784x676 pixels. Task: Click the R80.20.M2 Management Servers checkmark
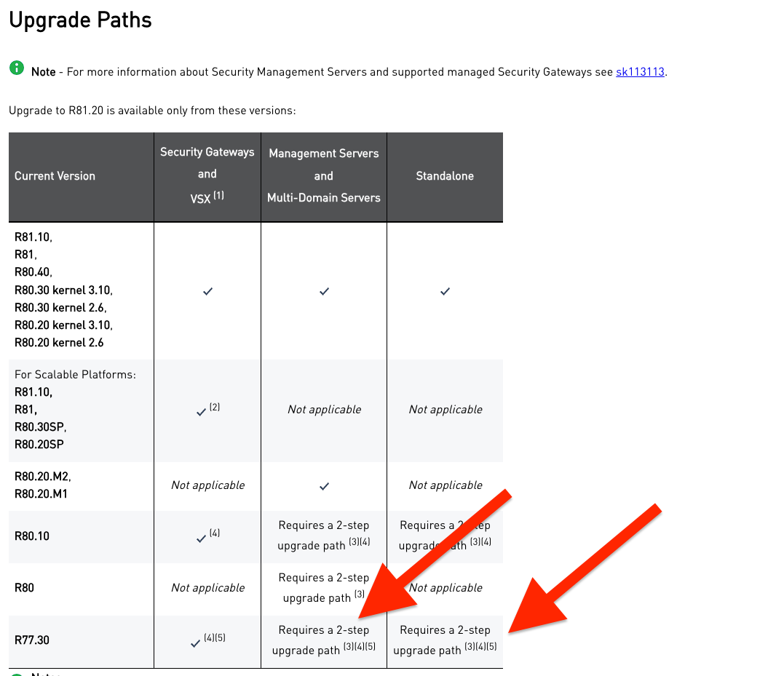[x=324, y=485]
